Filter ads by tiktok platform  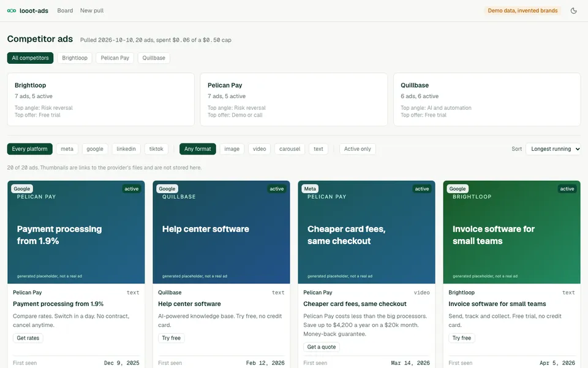(x=156, y=149)
